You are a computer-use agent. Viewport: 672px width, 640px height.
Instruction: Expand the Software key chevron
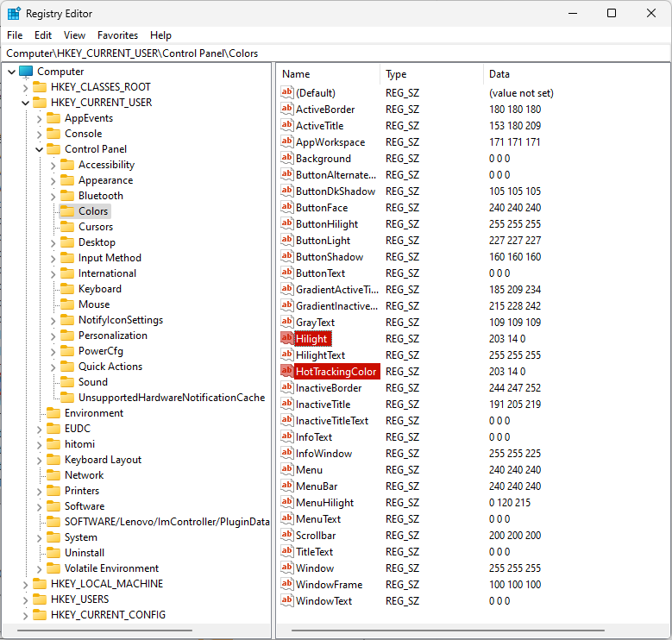(39, 507)
